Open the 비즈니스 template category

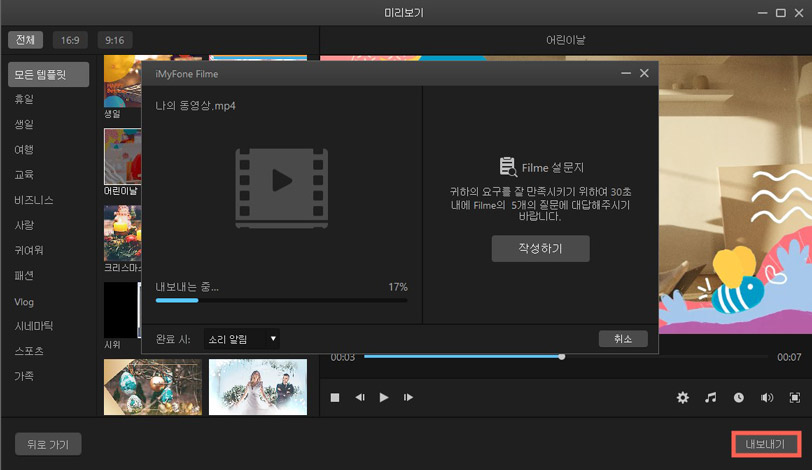(x=34, y=200)
